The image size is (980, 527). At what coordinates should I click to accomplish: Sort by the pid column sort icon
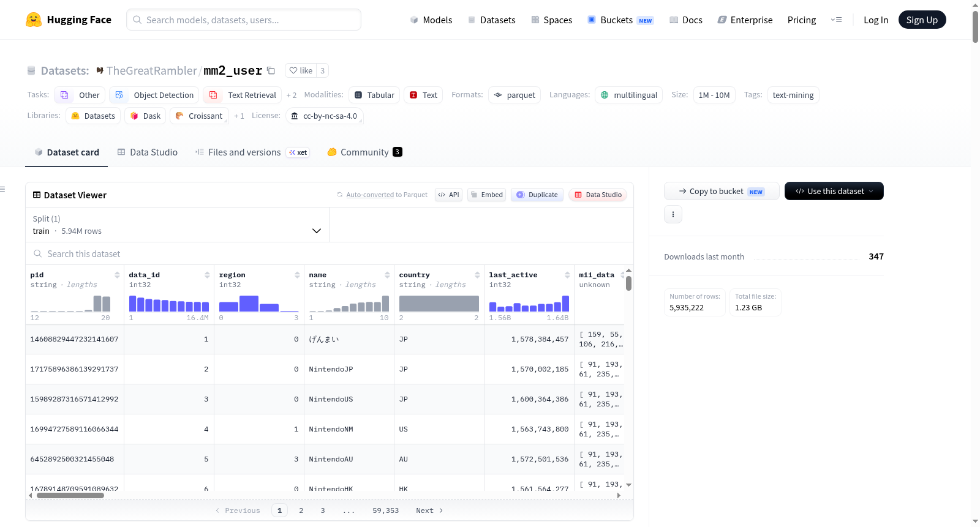point(117,275)
